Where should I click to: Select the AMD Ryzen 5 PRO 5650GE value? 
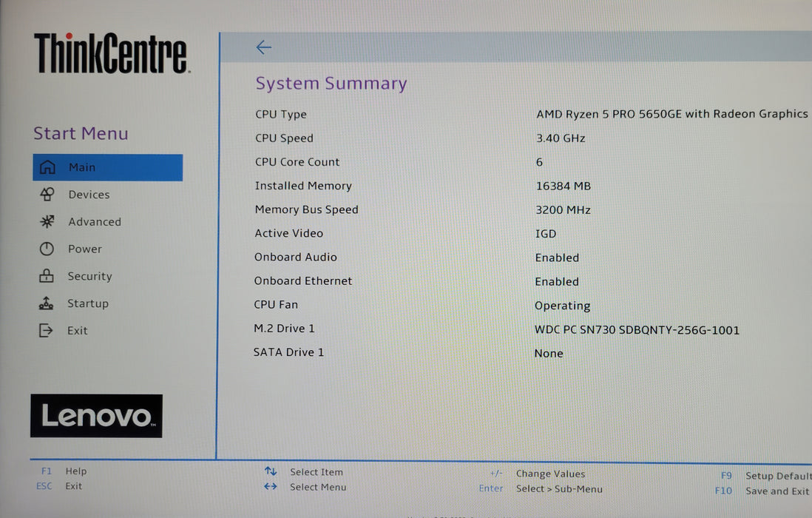[671, 114]
